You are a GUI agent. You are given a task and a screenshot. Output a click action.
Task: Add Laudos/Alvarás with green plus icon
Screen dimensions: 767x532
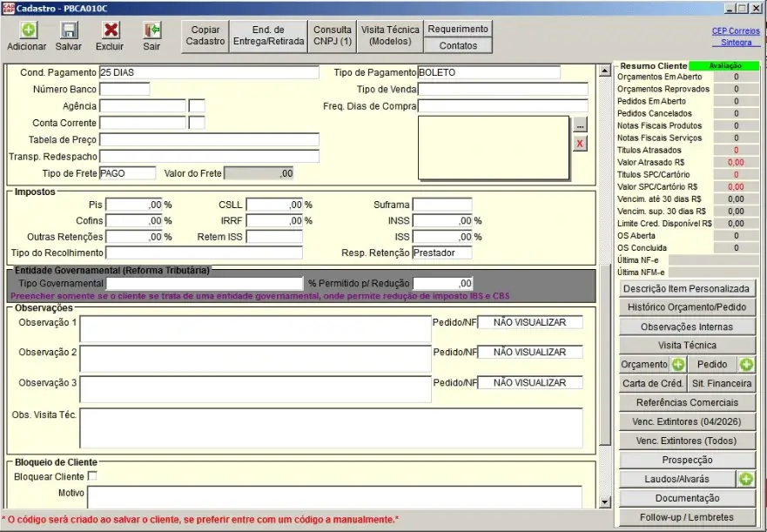click(x=746, y=479)
